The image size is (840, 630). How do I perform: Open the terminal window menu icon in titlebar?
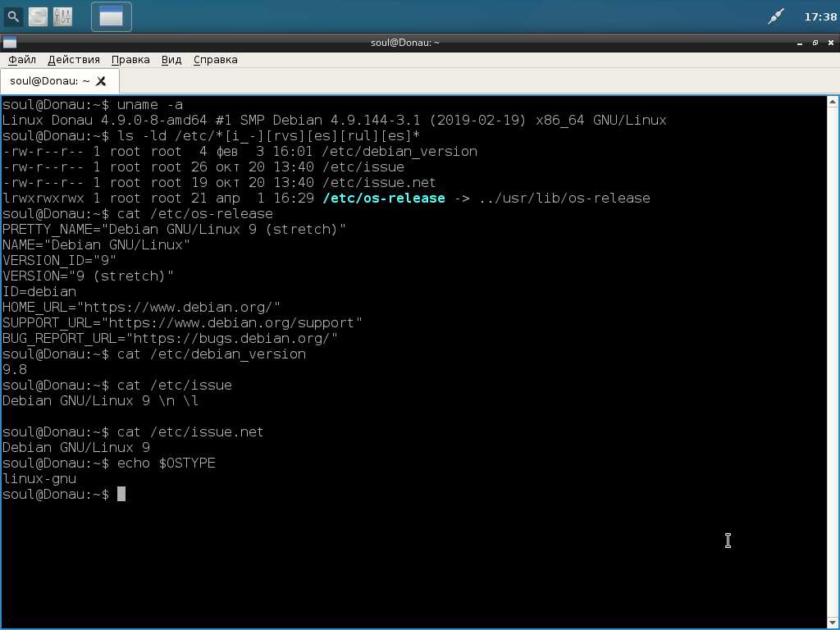coord(10,43)
